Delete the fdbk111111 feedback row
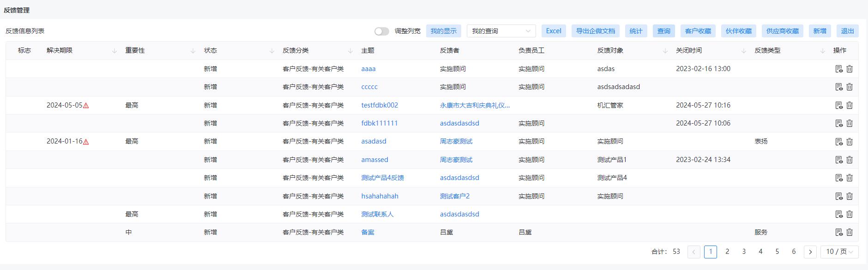868x270 pixels. pyautogui.click(x=850, y=123)
